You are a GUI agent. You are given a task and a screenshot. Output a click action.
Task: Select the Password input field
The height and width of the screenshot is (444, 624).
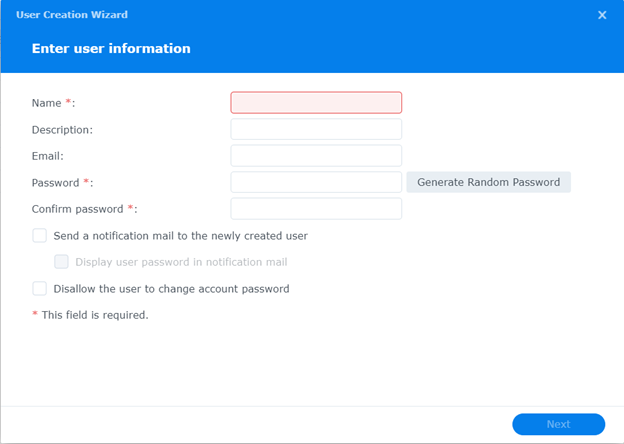[x=316, y=182]
